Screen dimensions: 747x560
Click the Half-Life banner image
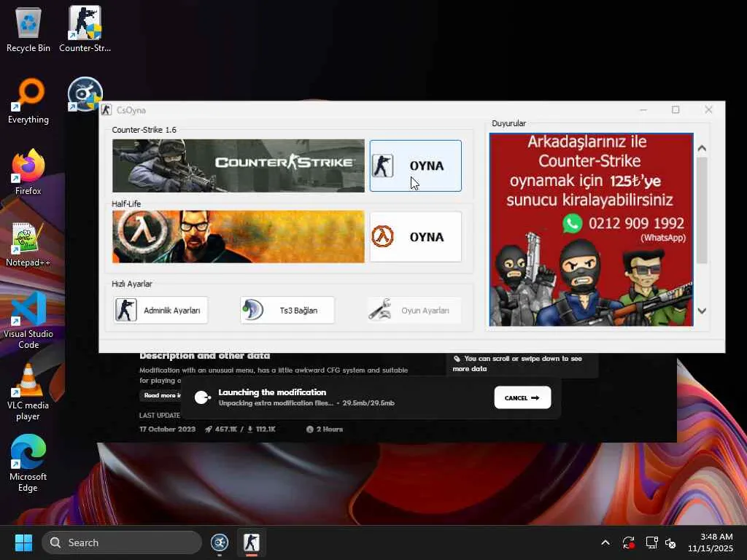pyautogui.click(x=239, y=237)
